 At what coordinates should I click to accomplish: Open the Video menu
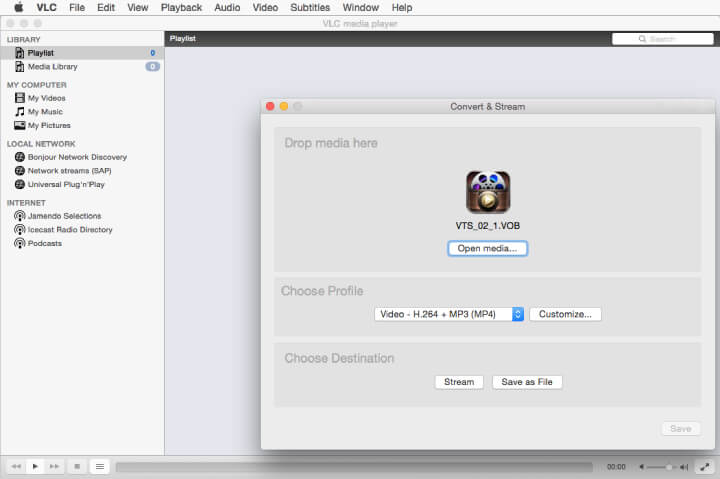(265, 8)
